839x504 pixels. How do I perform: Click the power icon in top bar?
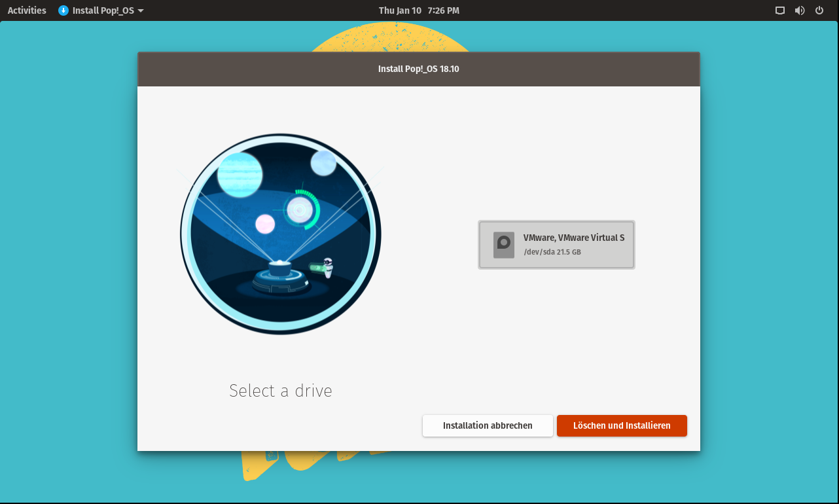click(x=819, y=10)
